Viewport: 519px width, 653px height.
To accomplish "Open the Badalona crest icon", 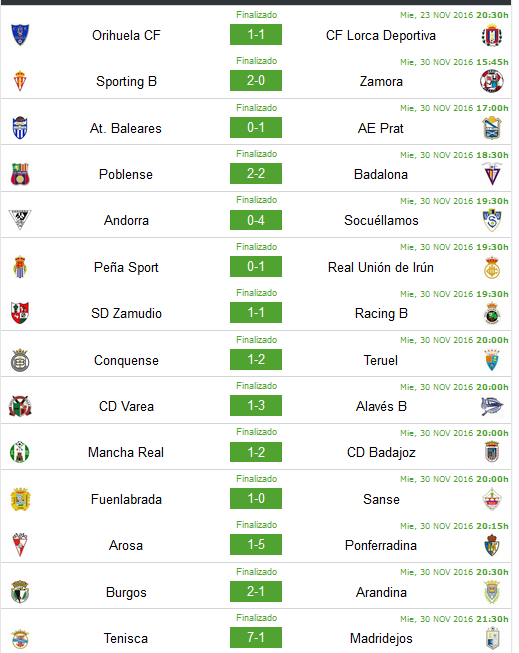I will [492, 174].
